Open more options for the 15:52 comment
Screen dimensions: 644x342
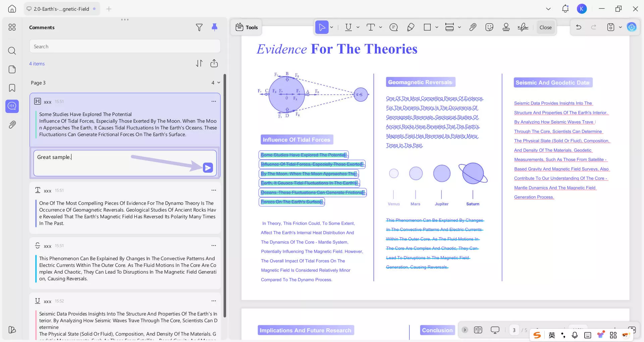click(x=214, y=301)
